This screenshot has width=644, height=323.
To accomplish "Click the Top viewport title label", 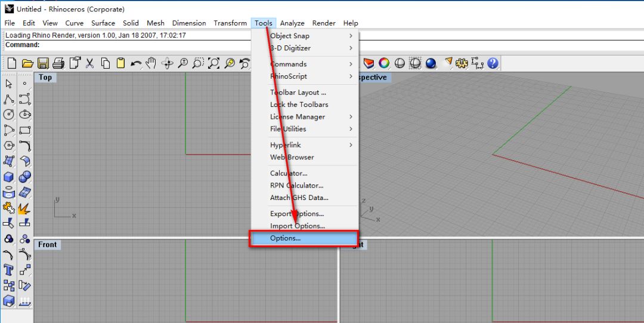I will point(45,78).
